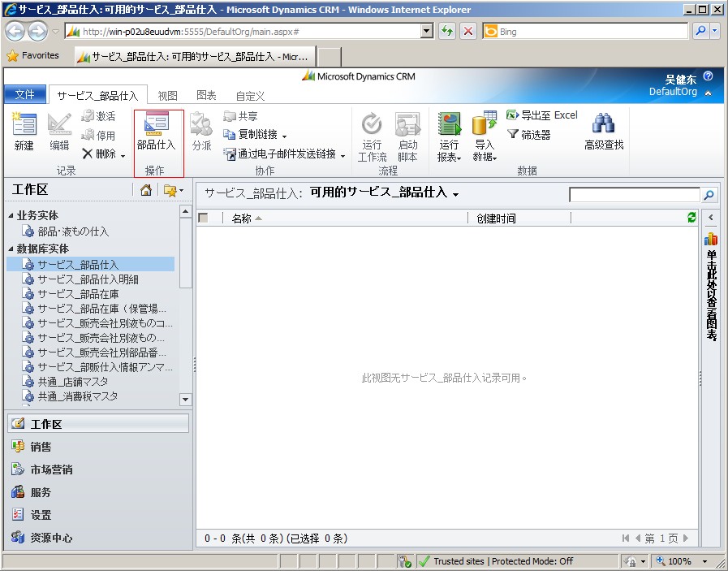
Task: Click the 删除 (Delete) X icon
Action: tap(88, 154)
